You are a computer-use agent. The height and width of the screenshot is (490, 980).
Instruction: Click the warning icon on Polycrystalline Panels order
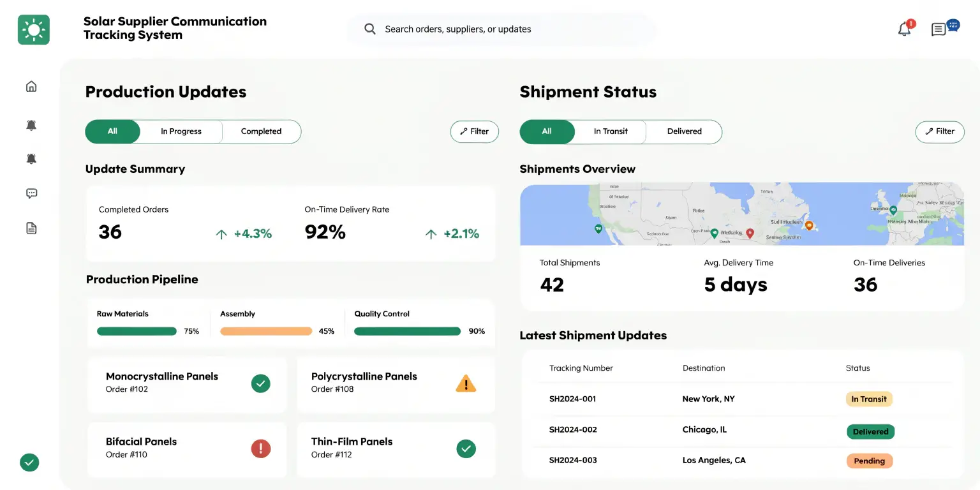point(466,383)
